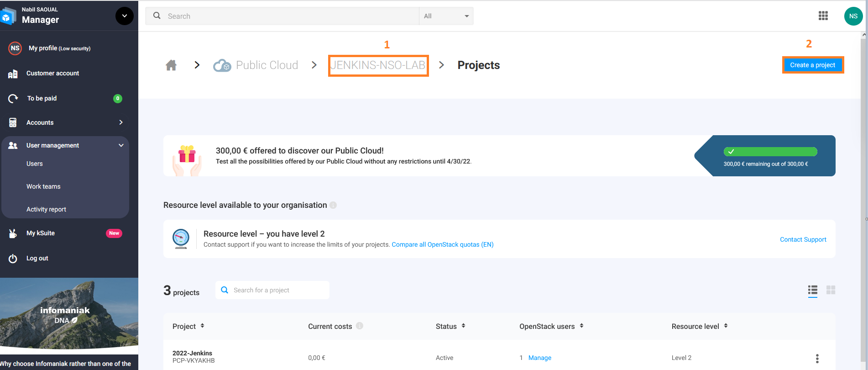This screenshot has height=370, width=868.
Task: Open the Users submenu item
Action: tap(35, 164)
